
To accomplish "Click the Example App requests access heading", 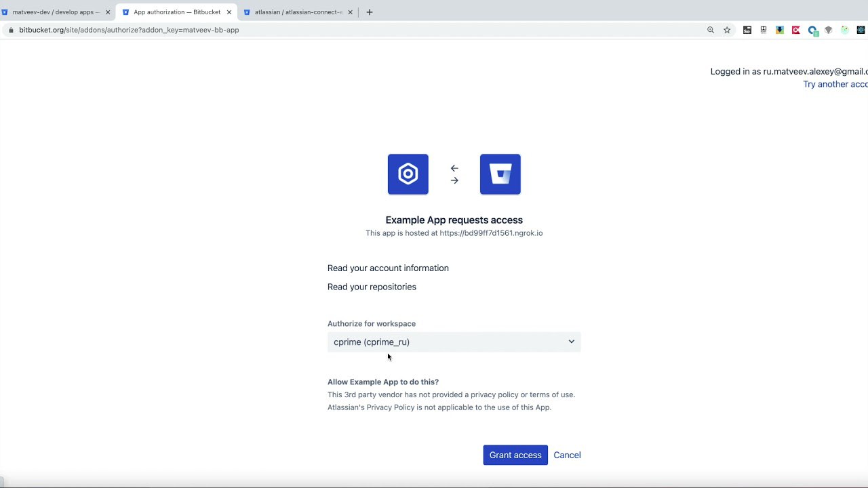I will coord(454,220).
